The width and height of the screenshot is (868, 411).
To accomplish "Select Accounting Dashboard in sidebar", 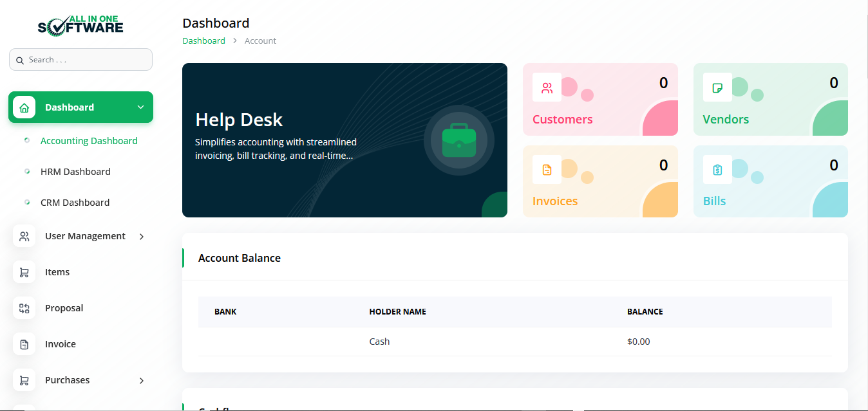I will [89, 141].
